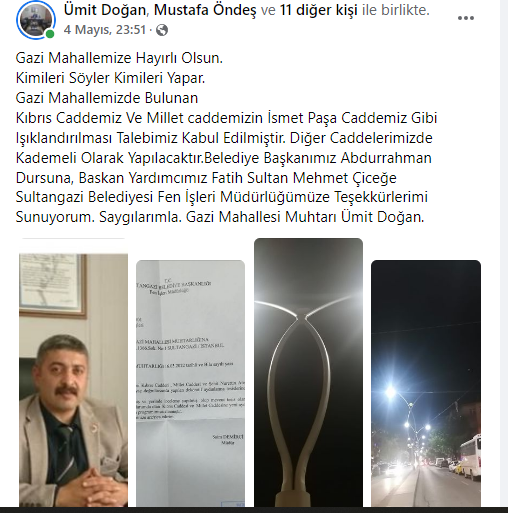The height and width of the screenshot is (513, 508).
Task: Open the post options three-dots menu
Action: [x=466, y=18]
